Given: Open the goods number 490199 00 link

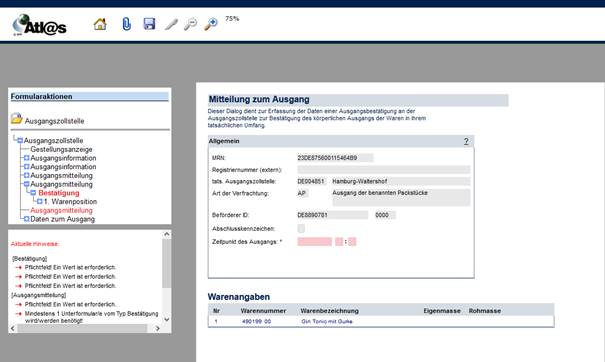Looking at the screenshot, I should [256, 321].
